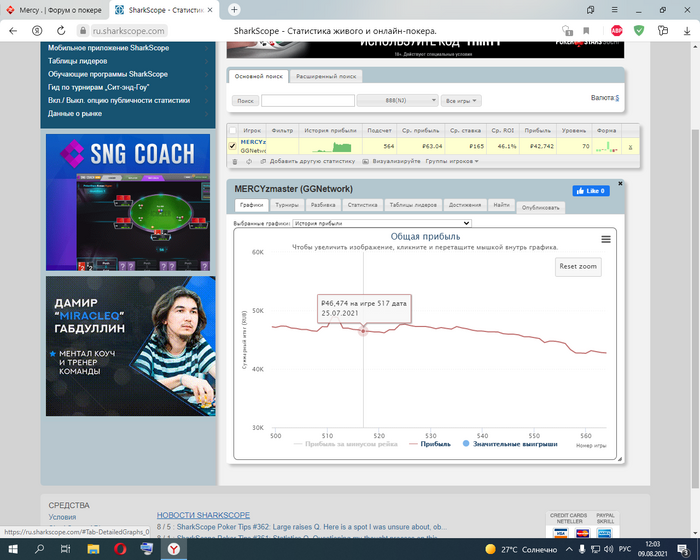Click the ru.sharkscope.com address bar
Image resolution: width=700 pixels, height=560 pixels.
tap(129, 31)
